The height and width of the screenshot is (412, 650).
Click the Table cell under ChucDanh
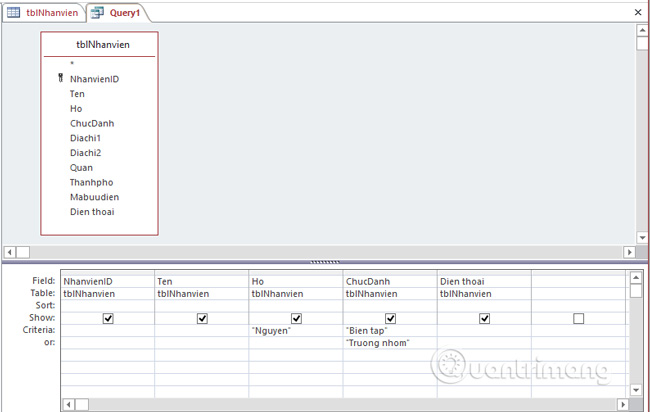point(390,294)
